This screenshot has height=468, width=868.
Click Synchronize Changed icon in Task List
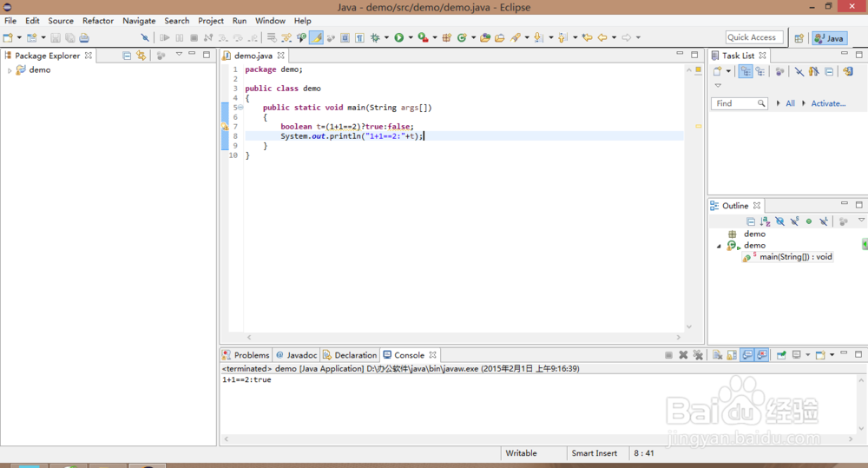[848, 71]
